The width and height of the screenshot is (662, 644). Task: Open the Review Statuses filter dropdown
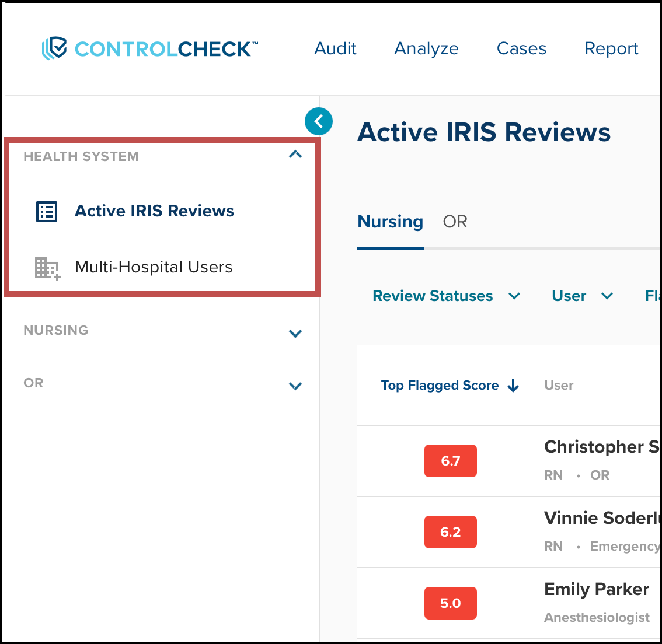point(446,296)
